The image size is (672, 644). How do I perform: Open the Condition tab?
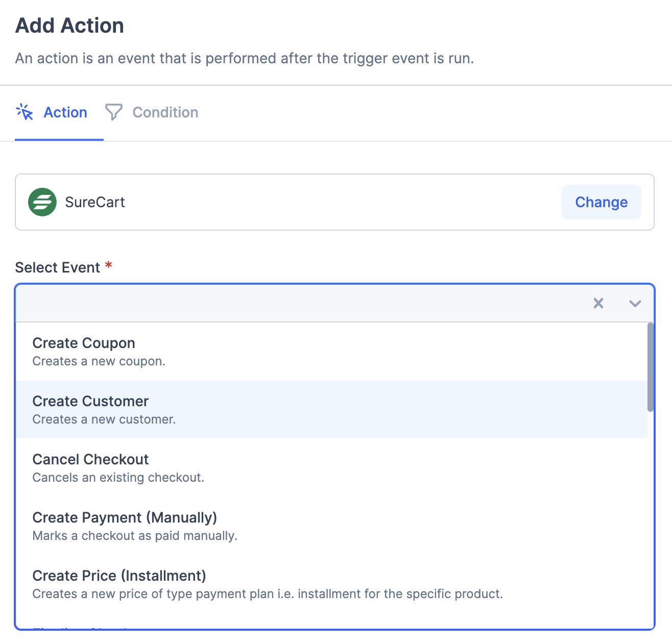point(165,112)
